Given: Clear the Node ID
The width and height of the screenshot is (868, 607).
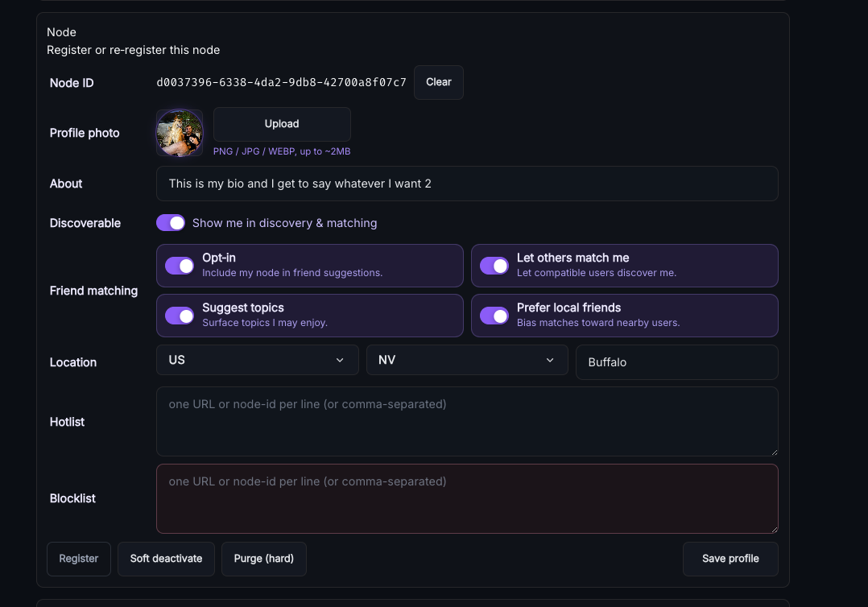Looking at the screenshot, I should pos(438,82).
